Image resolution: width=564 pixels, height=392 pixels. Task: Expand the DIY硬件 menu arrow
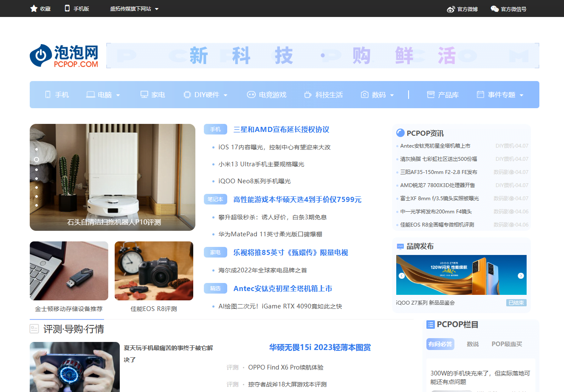click(x=226, y=95)
